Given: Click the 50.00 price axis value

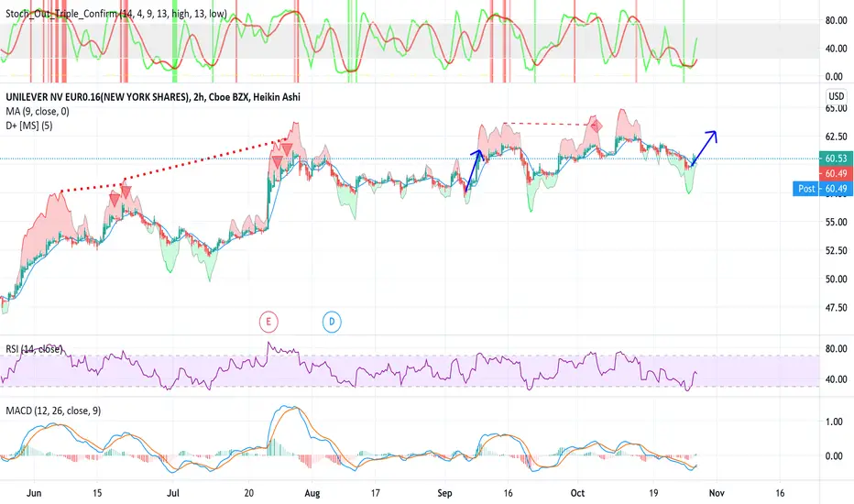Looking at the screenshot, I should click(x=836, y=279).
